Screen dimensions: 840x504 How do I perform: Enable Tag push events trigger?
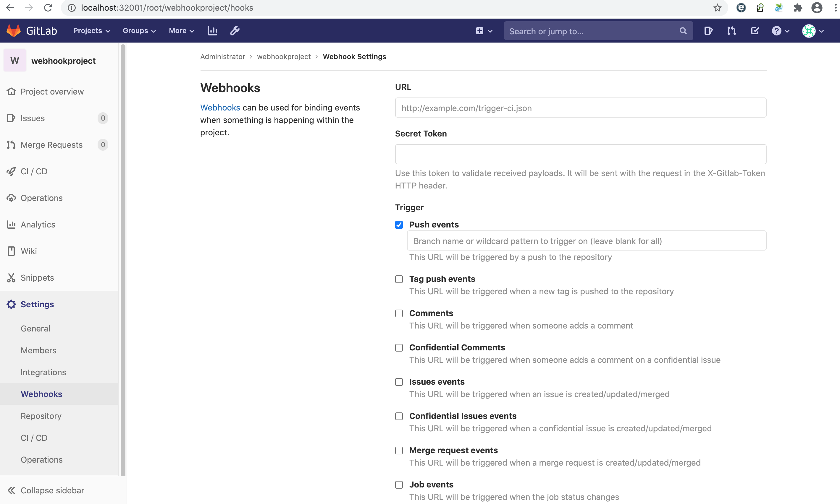(399, 279)
